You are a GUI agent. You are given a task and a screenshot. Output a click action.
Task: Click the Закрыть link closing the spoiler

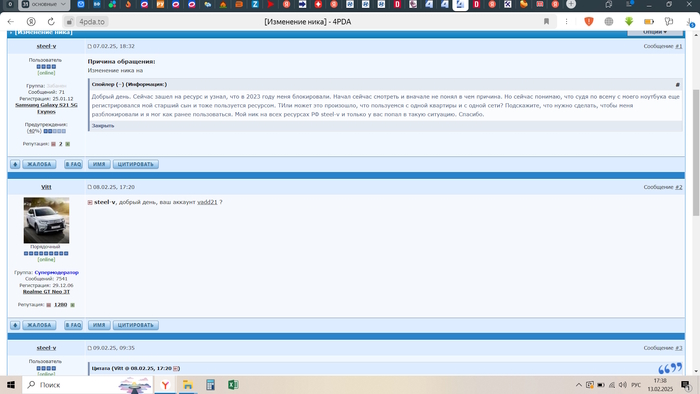point(103,126)
